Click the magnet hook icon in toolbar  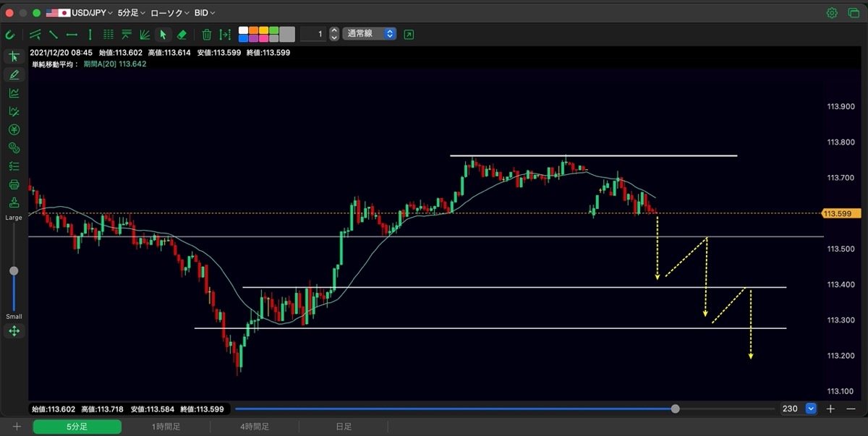pyautogui.click(x=10, y=34)
